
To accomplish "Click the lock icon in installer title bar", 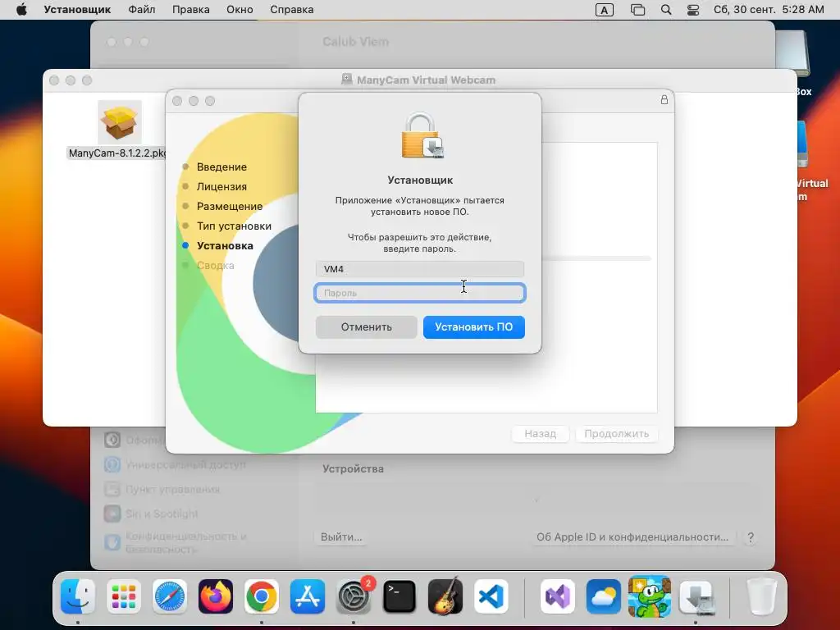I will point(664,99).
